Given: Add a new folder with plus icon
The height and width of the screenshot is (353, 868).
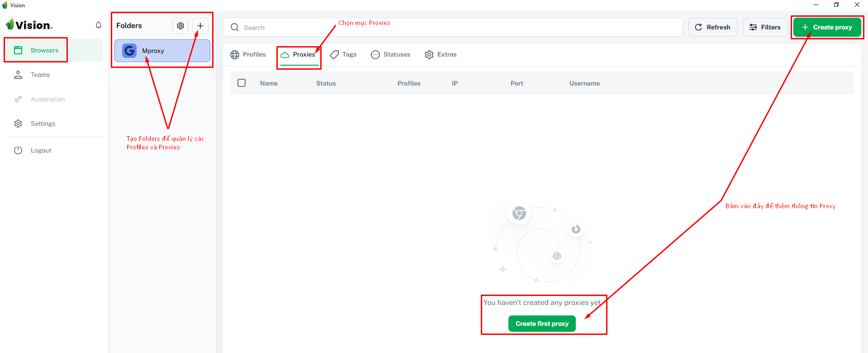Looking at the screenshot, I should [200, 26].
